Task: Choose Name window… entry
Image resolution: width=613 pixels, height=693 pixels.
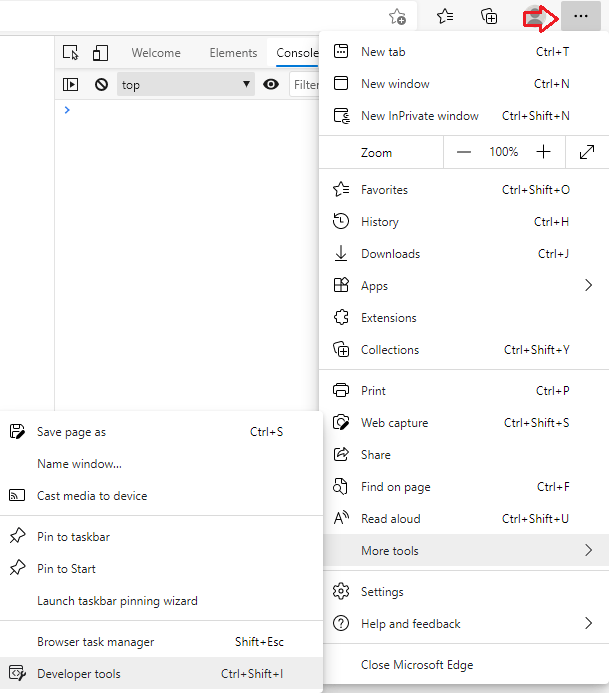Action: tap(162, 464)
